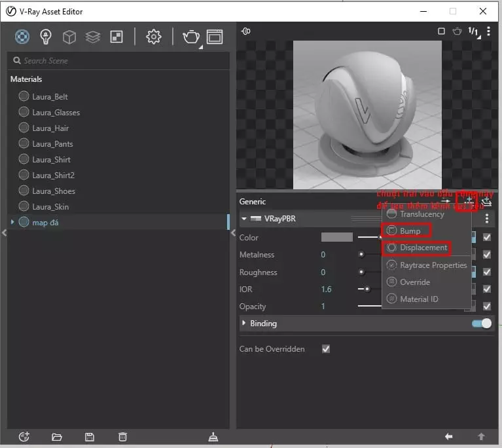Create a new asset with bottom plus icon
Image resolution: width=502 pixels, height=448 pixels.
pos(24,436)
